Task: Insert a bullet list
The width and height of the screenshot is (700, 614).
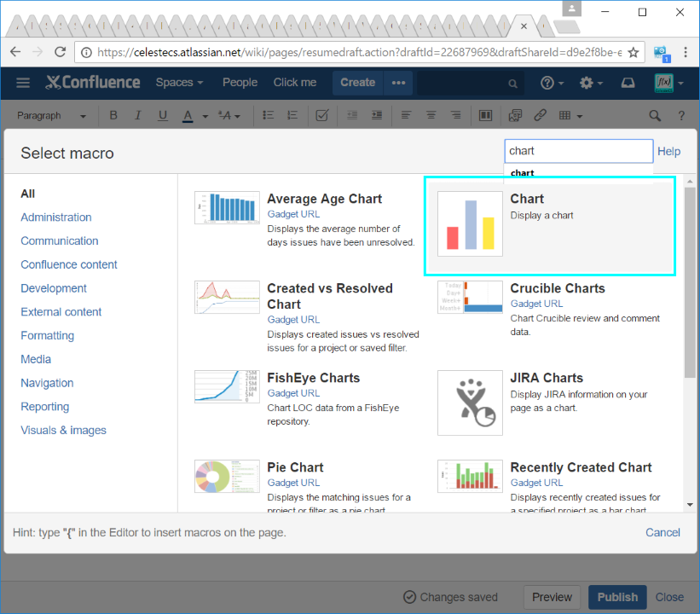Action: point(269,116)
